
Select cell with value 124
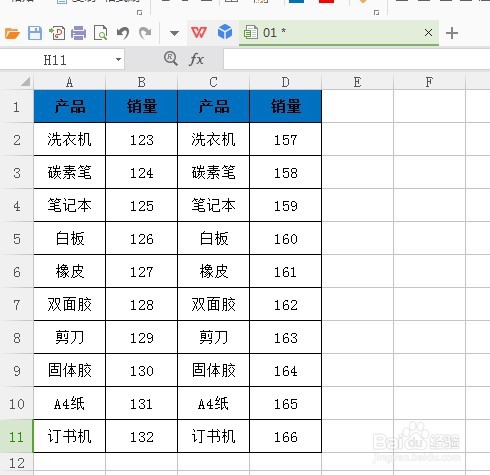[141, 172]
